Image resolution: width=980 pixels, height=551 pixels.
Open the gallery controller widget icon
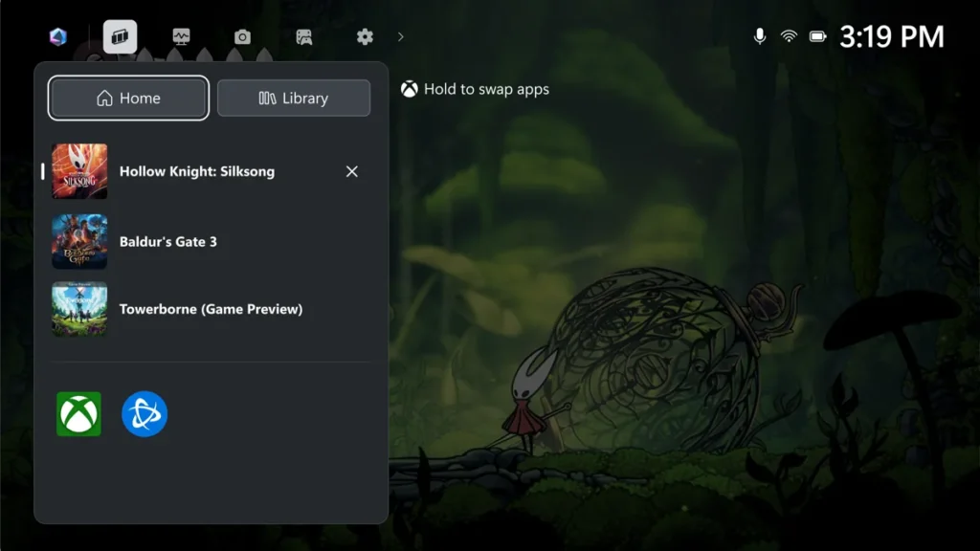click(x=303, y=36)
